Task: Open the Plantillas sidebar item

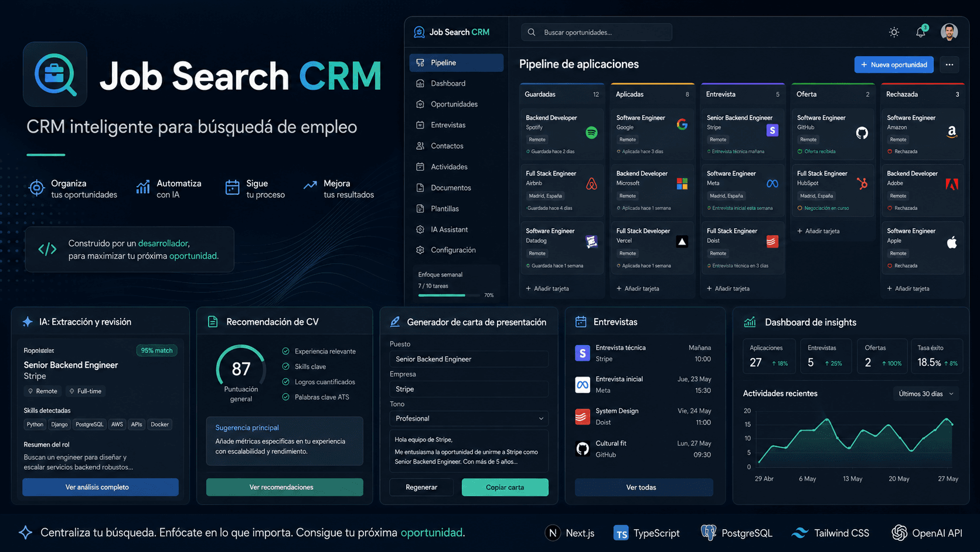Action: tap(456, 208)
